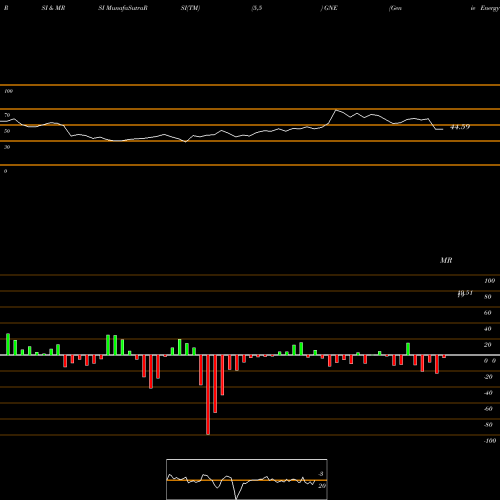Screen dimensions: 500x500
Task: Click the 50 level label on the RSI axis
Action: click(x=7, y=131)
